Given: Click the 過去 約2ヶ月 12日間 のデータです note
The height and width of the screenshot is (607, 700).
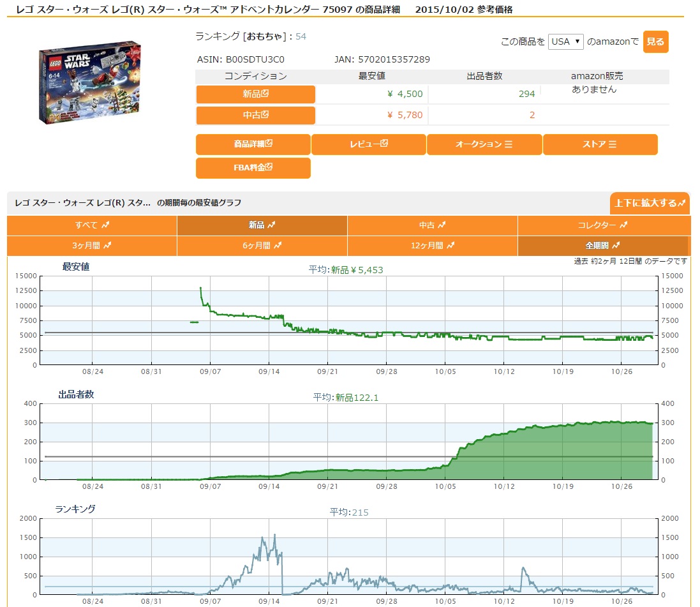Looking at the screenshot, I should (x=630, y=261).
